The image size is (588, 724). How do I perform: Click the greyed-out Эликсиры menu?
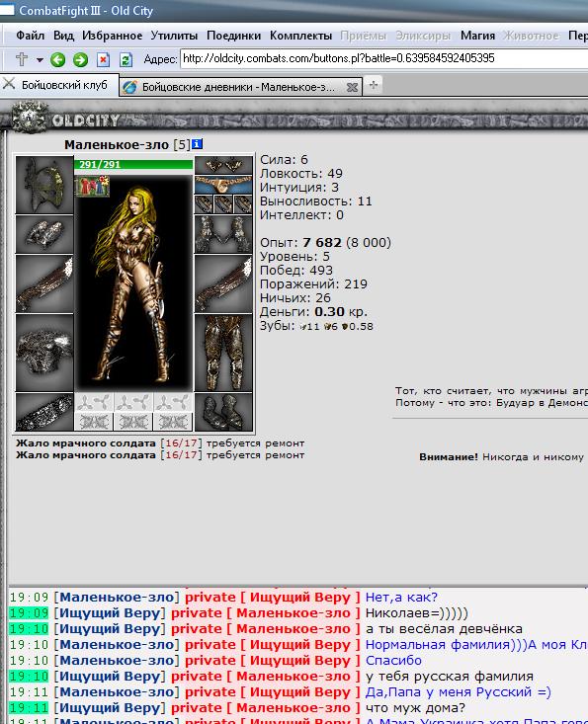423,36
